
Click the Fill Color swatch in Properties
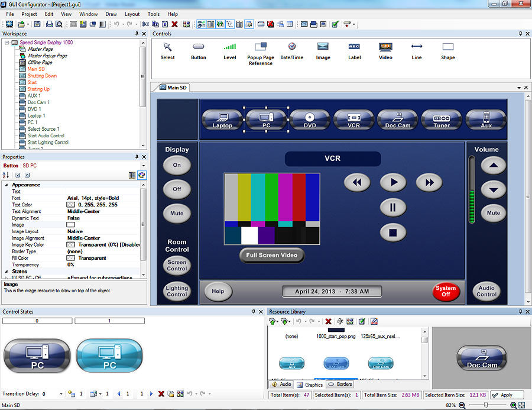[70, 258]
